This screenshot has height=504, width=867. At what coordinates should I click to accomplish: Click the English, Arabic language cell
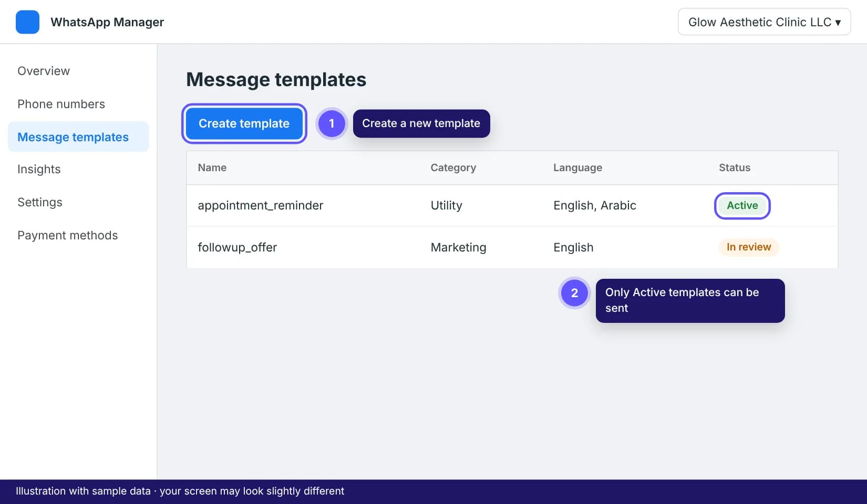click(x=594, y=205)
